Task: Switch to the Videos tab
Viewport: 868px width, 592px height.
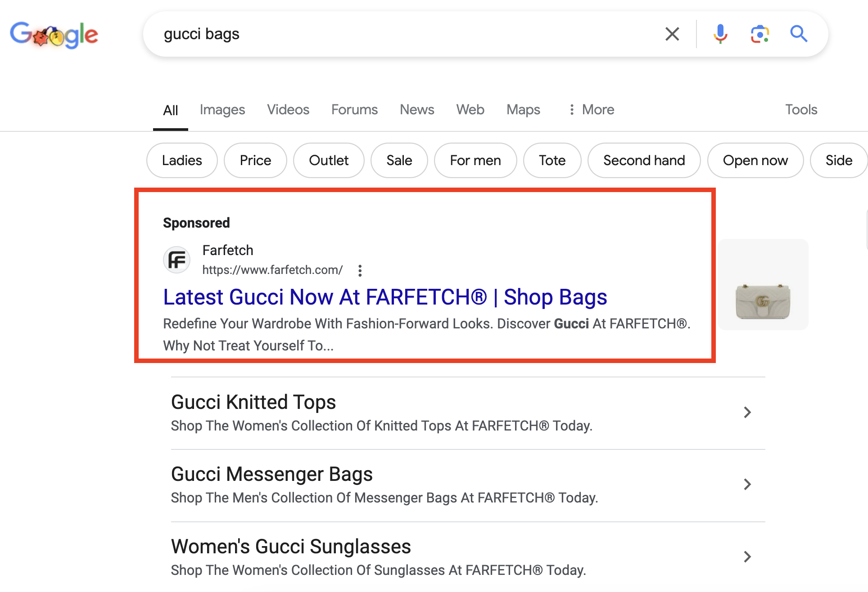Action: pos(288,110)
